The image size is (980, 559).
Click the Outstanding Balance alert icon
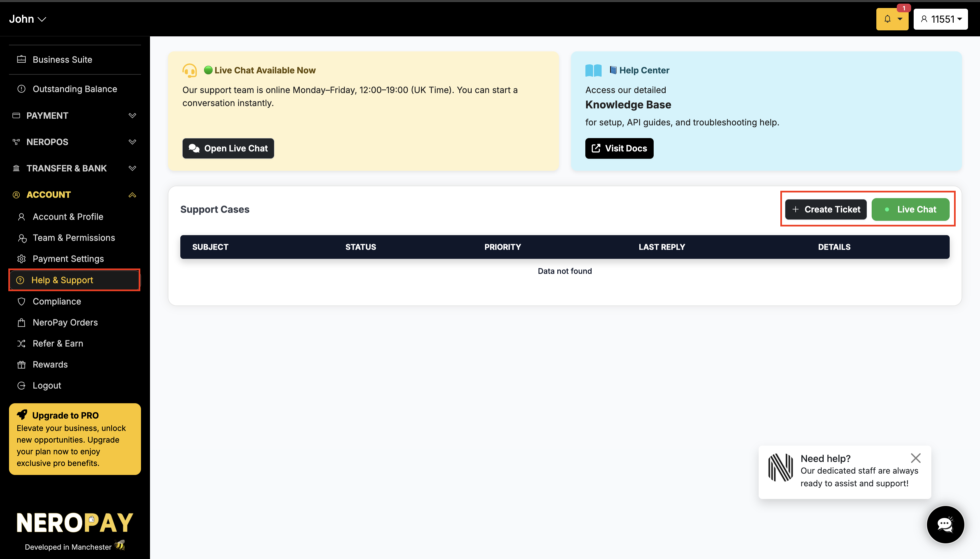(x=21, y=89)
